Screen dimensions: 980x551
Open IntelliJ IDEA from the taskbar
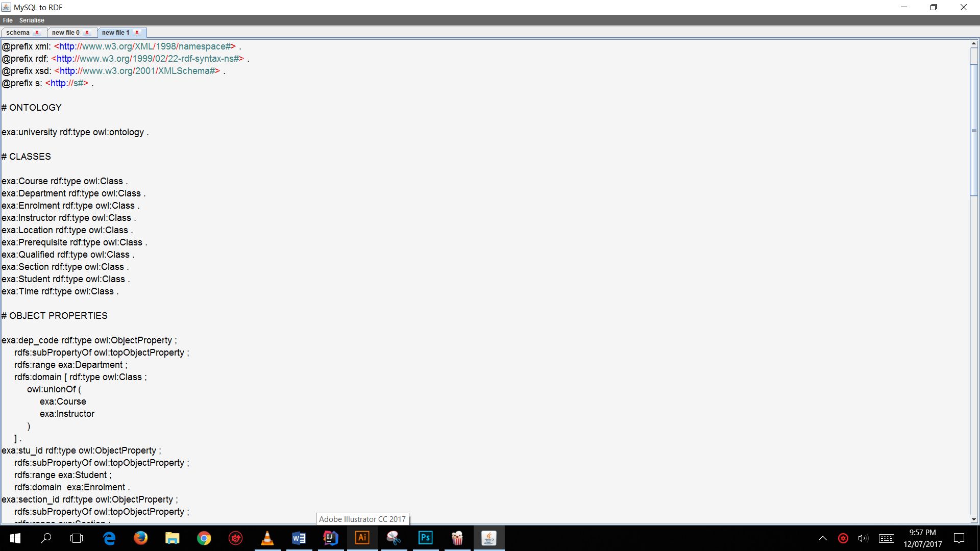pos(330,538)
